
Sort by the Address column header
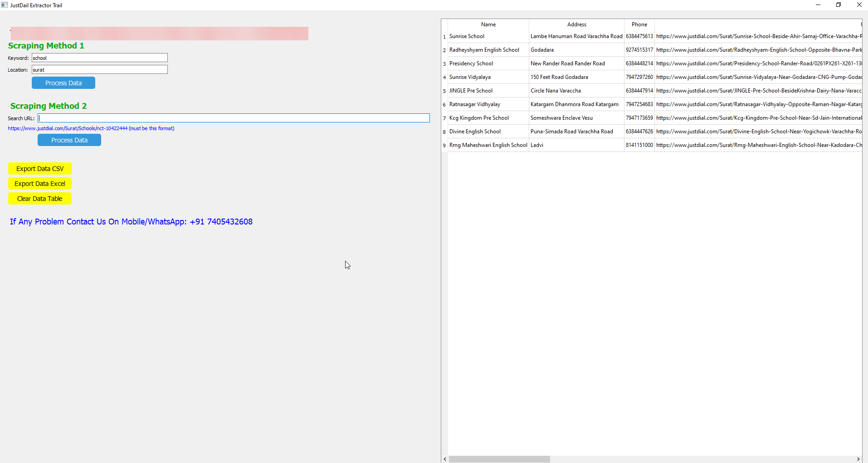[x=577, y=24]
